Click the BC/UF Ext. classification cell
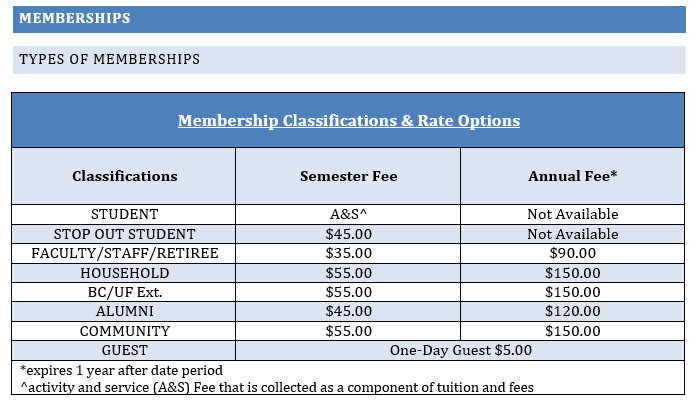 click(x=124, y=292)
